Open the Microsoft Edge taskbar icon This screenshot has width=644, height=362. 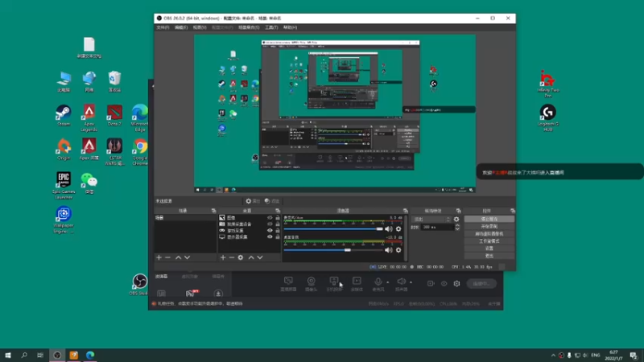(90, 355)
